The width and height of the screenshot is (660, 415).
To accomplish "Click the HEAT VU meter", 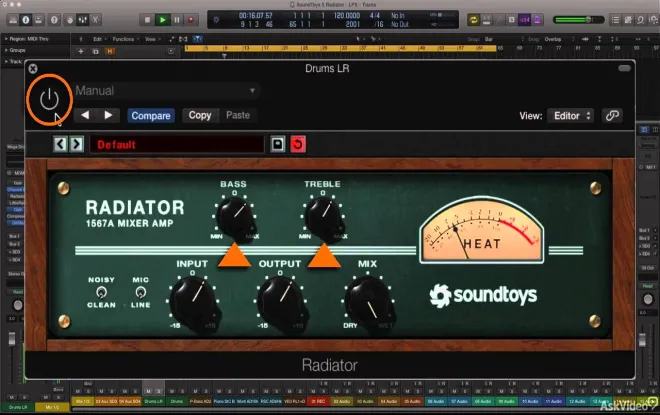I will tap(482, 231).
